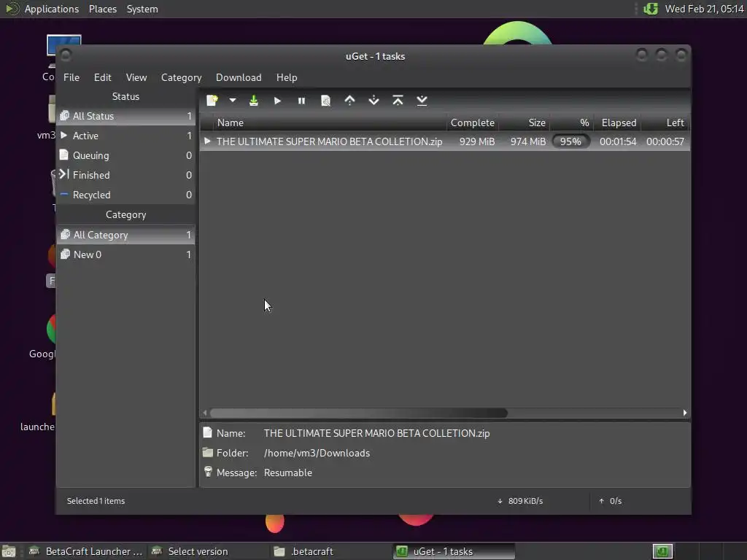Select the Active status filter
747x560 pixels.
tap(126, 136)
